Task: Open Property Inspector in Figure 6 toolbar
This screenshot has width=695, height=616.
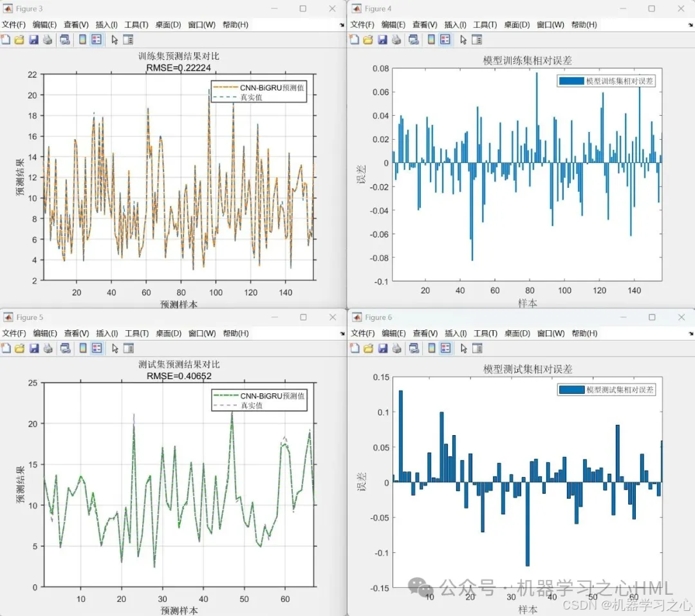Action: click(x=477, y=349)
